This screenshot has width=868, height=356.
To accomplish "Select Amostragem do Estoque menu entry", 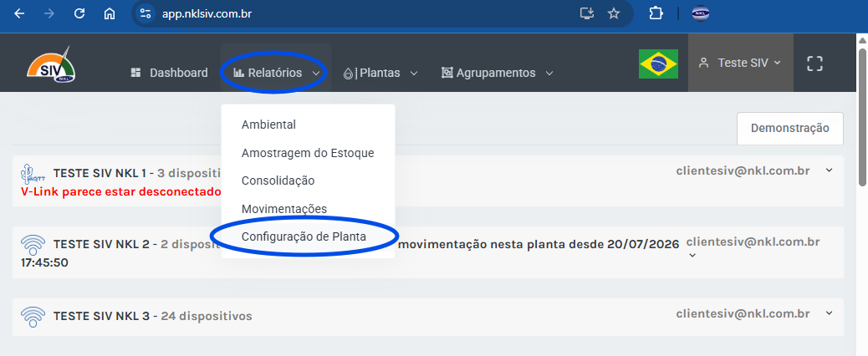I will 308,153.
